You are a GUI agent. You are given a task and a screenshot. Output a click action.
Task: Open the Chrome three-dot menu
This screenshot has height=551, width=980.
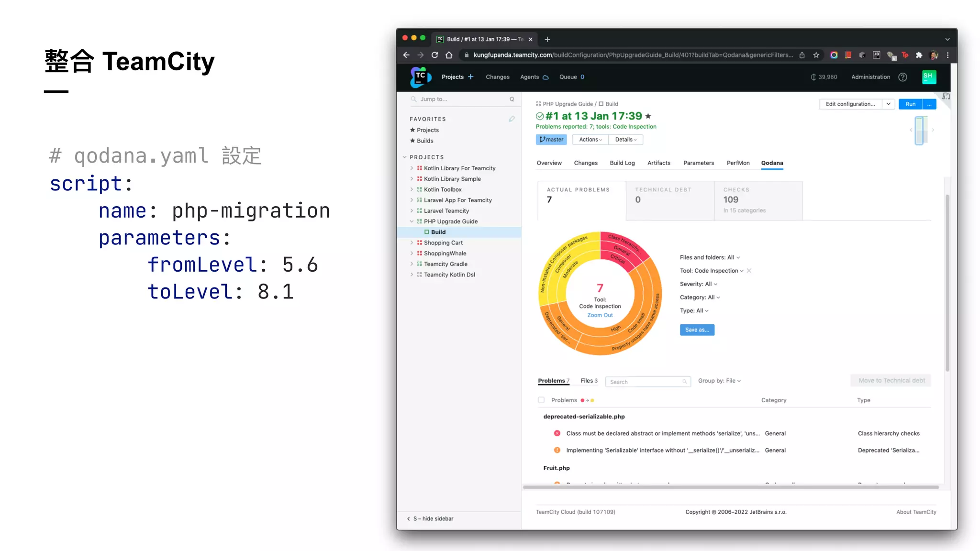[947, 55]
